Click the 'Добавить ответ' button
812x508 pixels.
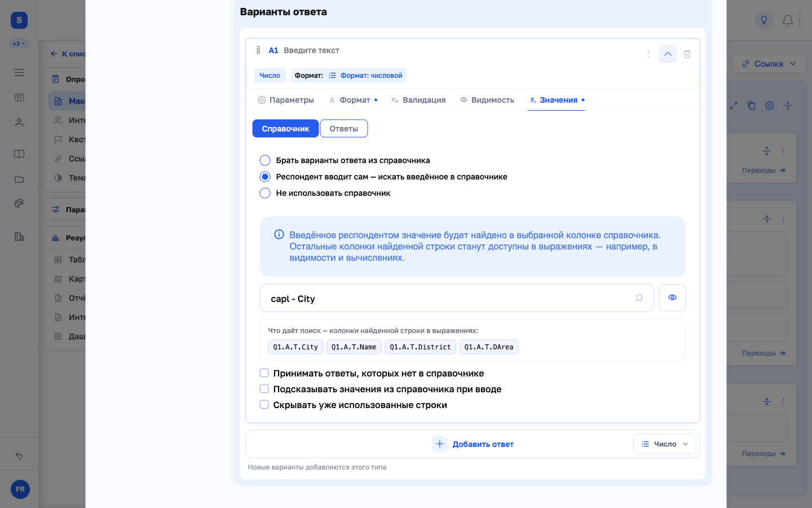coord(473,444)
